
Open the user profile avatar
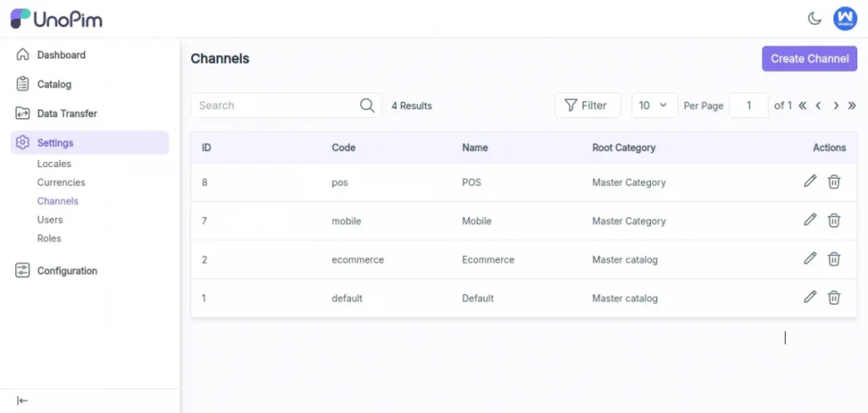coord(844,19)
